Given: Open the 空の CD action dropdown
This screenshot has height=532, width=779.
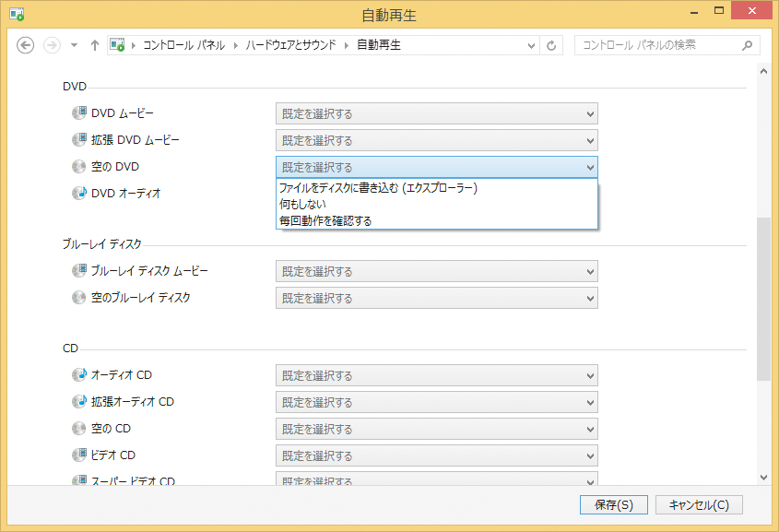Looking at the screenshot, I should [x=437, y=429].
